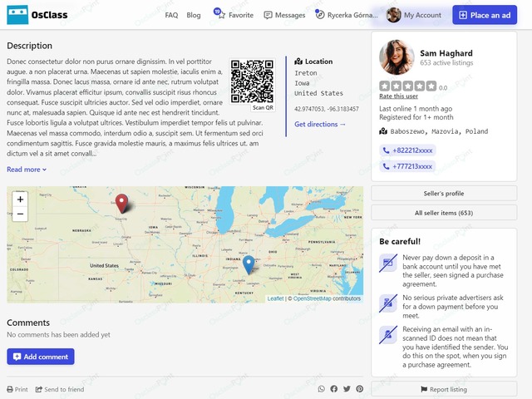This screenshot has height=399, width=532.
Task: Open the My Account menu
Action: pyautogui.click(x=414, y=15)
